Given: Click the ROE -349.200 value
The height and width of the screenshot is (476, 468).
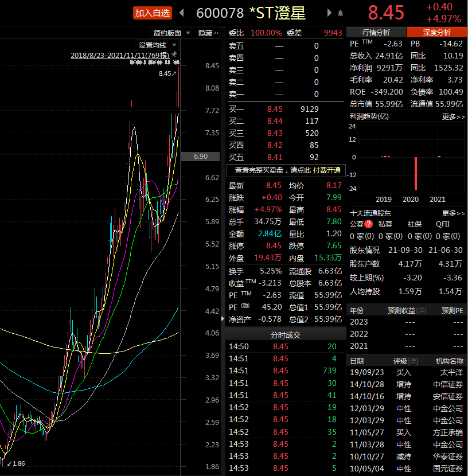Looking at the screenshot, I should [387, 92].
